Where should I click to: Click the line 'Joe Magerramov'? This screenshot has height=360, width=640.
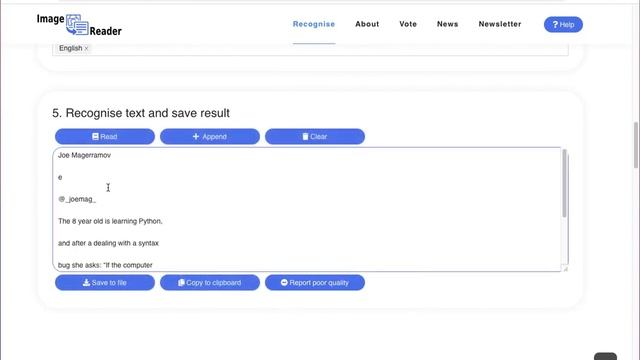[84, 155]
